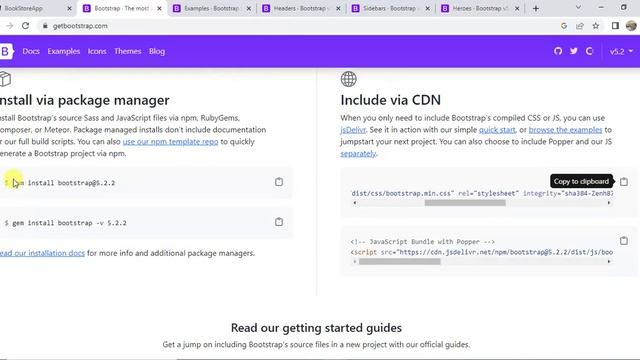Bookmark this page with star icon
Screen dimensions: 640x360
pos(596,26)
